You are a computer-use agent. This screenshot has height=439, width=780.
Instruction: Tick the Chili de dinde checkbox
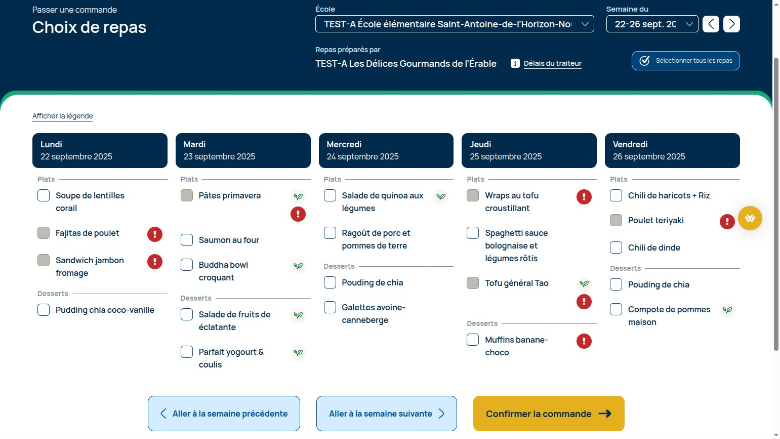point(616,248)
